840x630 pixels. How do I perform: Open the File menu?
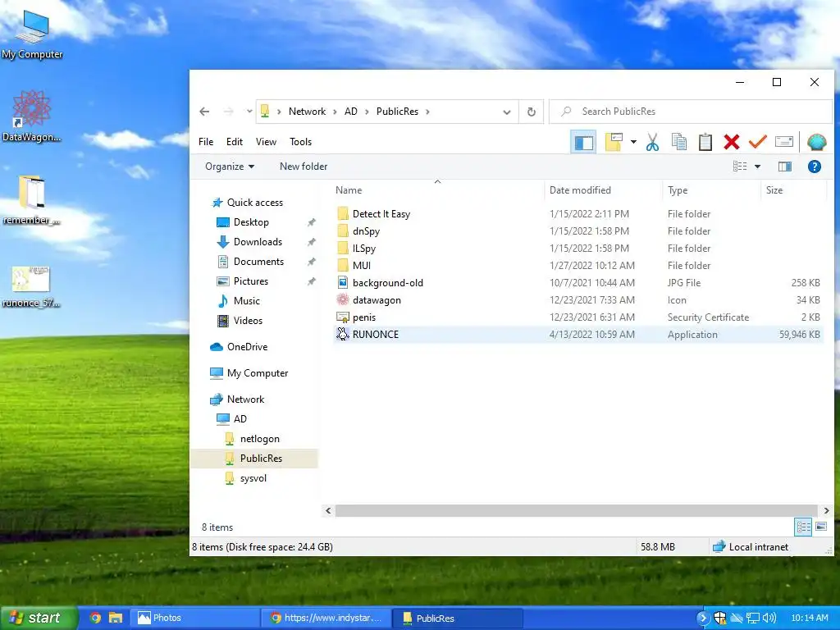[206, 142]
